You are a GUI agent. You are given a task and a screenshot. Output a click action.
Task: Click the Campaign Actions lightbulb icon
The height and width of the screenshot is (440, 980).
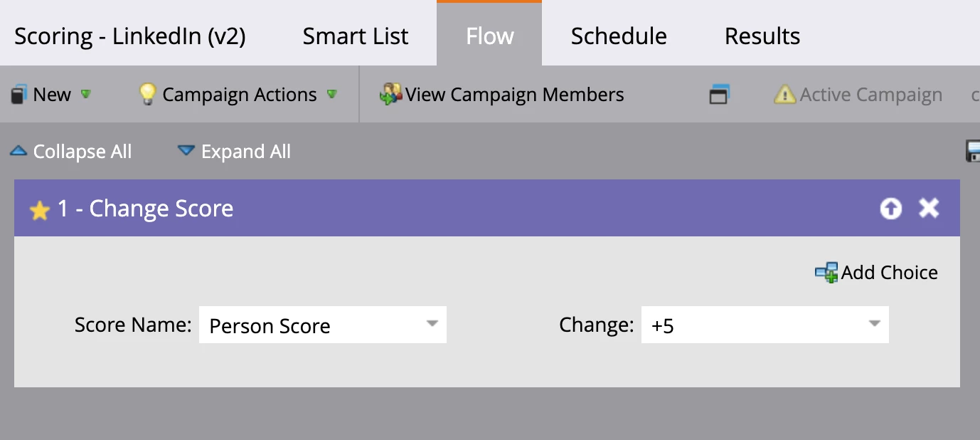pos(147,95)
